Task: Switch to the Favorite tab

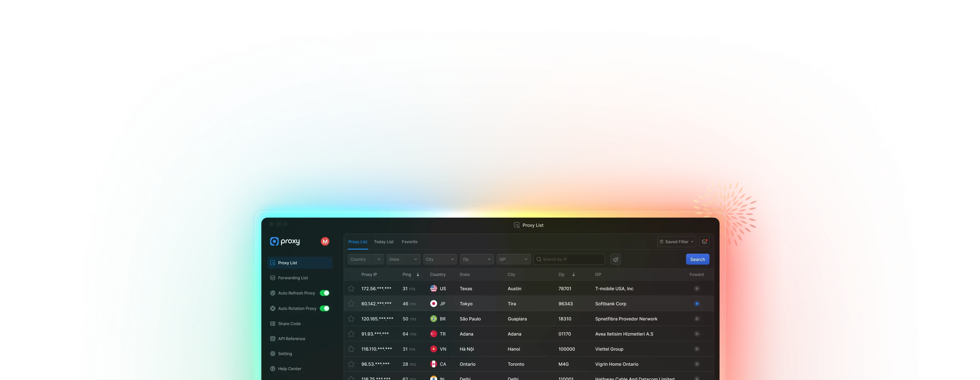Action: (x=409, y=242)
